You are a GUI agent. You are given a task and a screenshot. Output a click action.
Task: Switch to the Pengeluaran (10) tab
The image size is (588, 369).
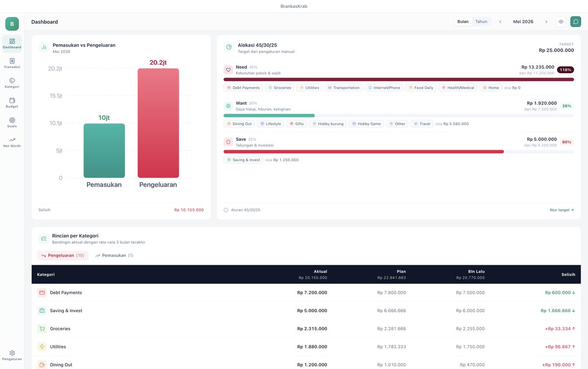[x=63, y=255]
